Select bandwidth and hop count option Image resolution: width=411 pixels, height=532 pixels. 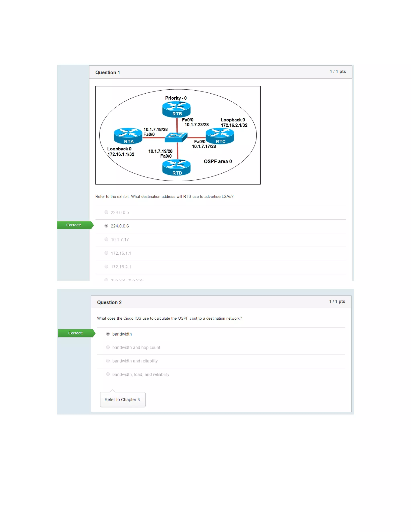point(108,347)
